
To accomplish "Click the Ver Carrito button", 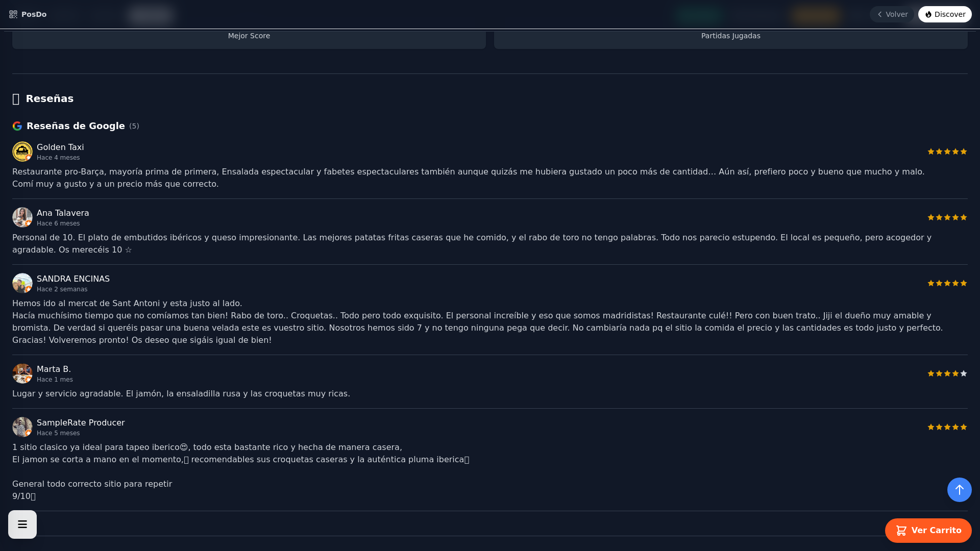I will [x=928, y=531].
